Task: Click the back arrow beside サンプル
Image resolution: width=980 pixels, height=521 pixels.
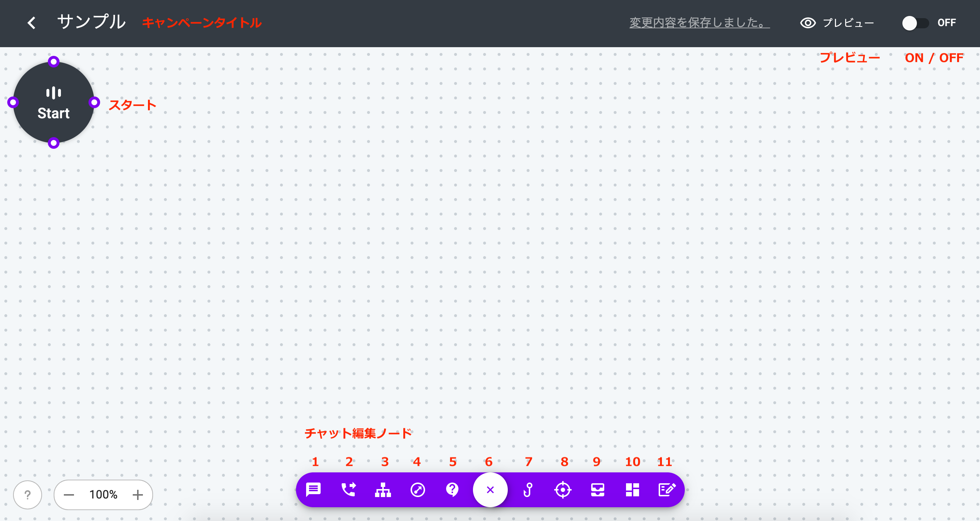Action: coord(32,23)
